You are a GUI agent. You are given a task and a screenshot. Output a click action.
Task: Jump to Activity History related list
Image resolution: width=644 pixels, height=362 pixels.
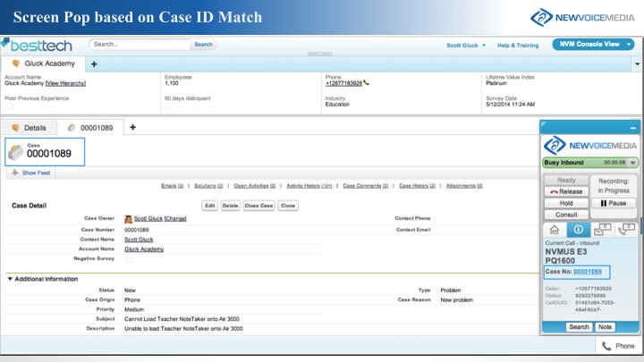click(x=309, y=186)
